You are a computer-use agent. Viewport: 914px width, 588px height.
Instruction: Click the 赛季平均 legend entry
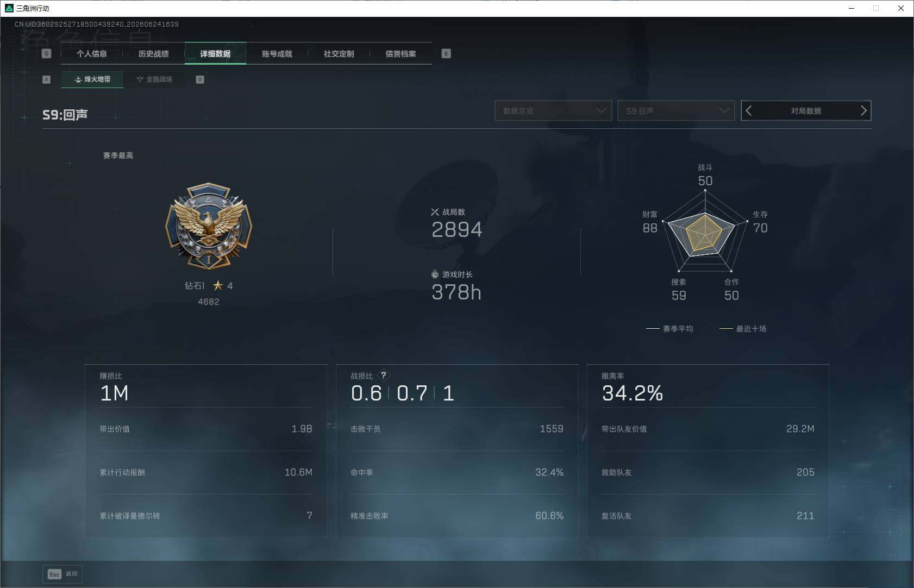[x=669, y=329]
